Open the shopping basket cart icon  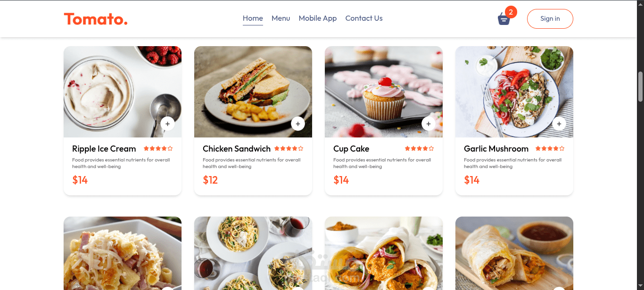point(504,19)
